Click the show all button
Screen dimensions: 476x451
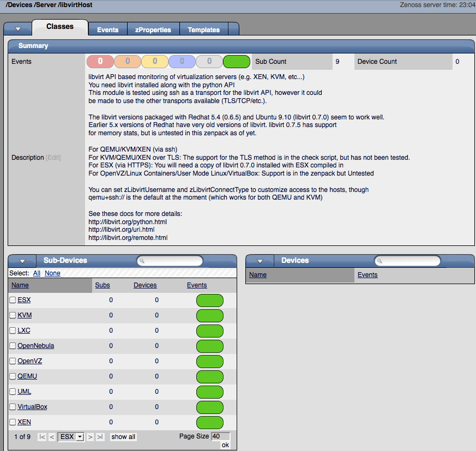pos(123,436)
